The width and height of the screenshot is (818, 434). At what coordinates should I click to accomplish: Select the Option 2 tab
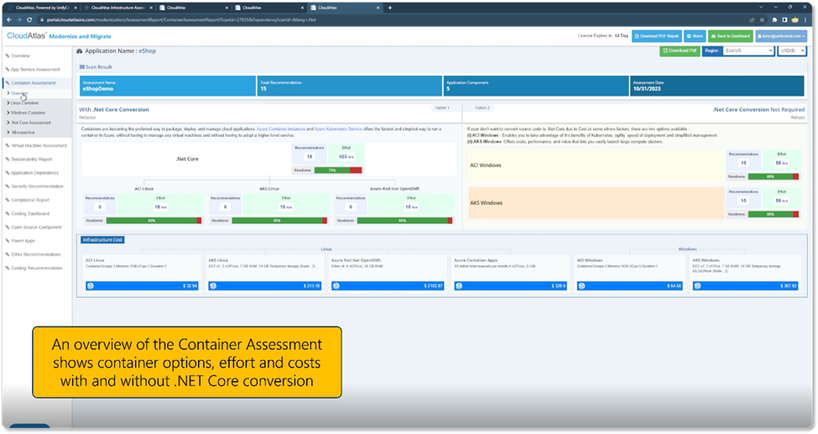coord(482,108)
